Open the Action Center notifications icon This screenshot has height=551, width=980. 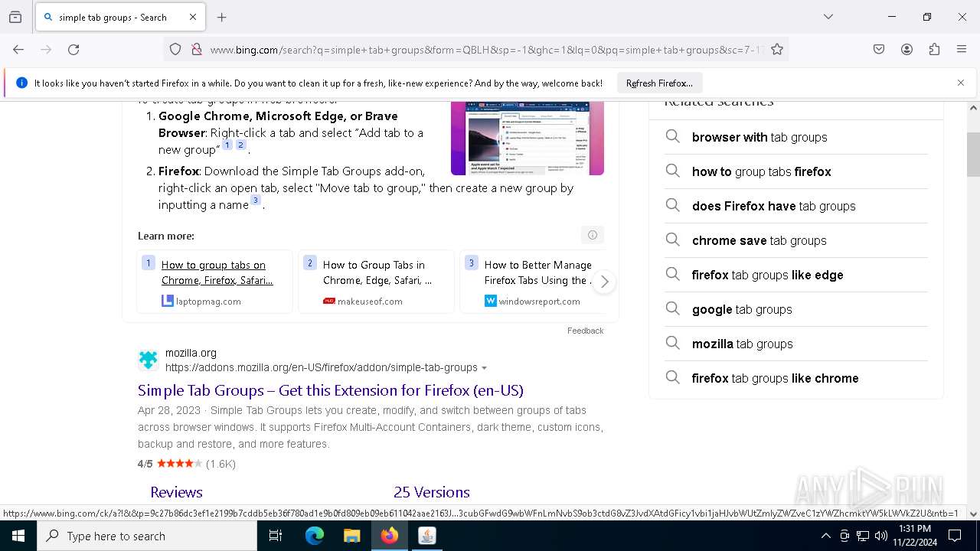point(955,536)
